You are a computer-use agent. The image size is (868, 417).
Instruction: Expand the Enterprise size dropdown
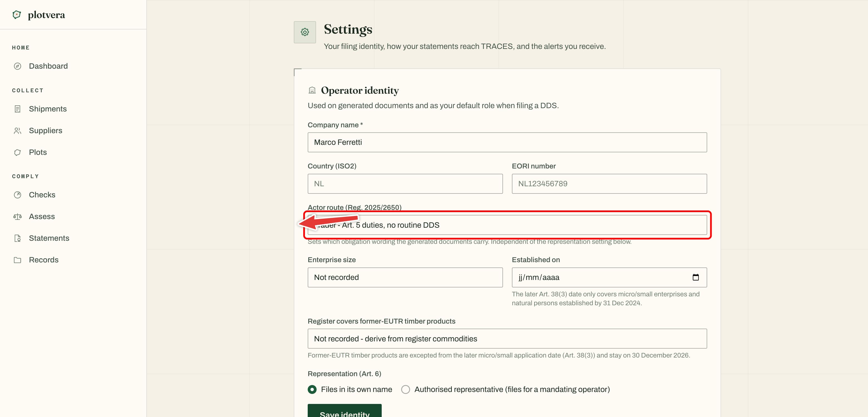pos(405,277)
